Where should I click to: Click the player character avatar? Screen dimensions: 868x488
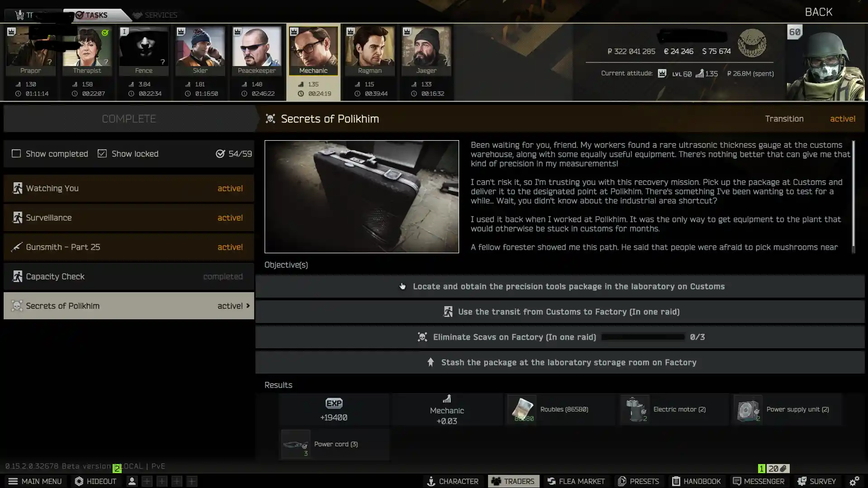coord(825,63)
